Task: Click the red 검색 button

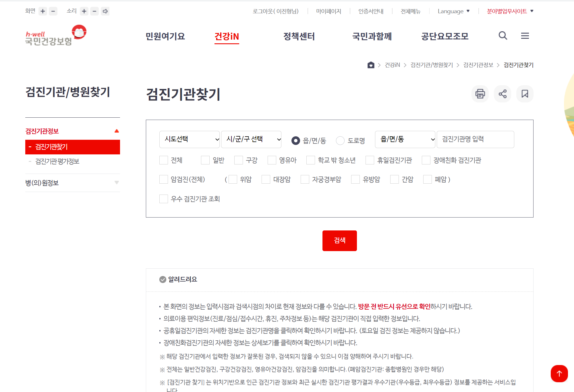Action: (339, 240)
